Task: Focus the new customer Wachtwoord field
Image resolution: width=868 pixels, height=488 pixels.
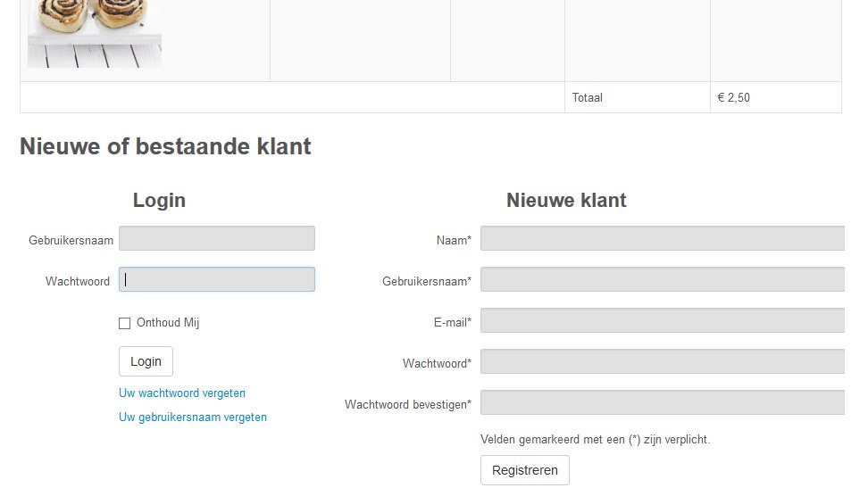Action: click(x=662, y=361)
